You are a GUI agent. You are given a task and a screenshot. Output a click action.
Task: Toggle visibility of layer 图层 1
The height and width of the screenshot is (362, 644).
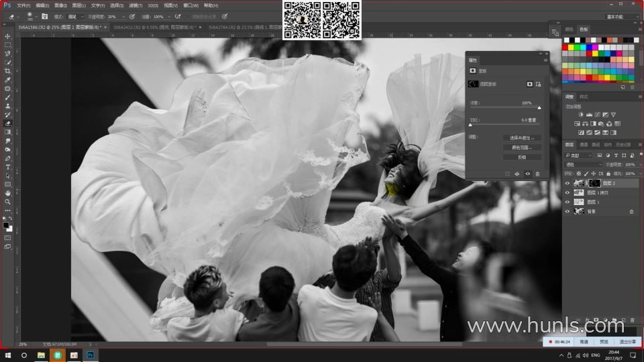pyautogui.click(x=568, y=202)
